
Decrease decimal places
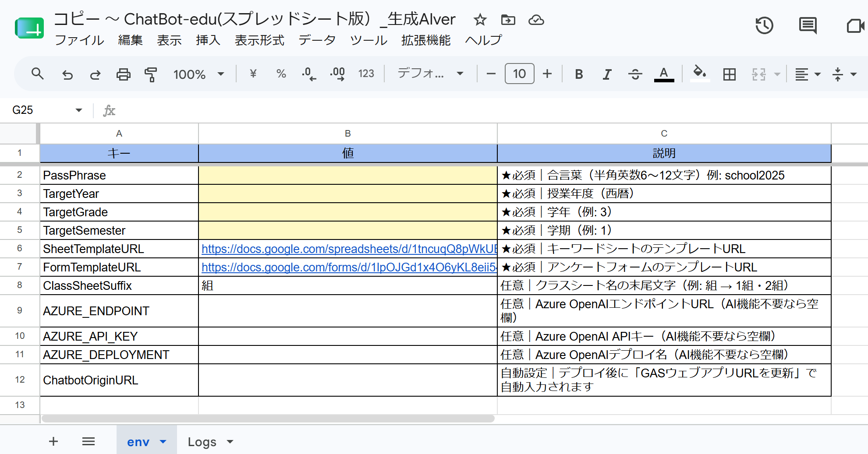(309, 74)
